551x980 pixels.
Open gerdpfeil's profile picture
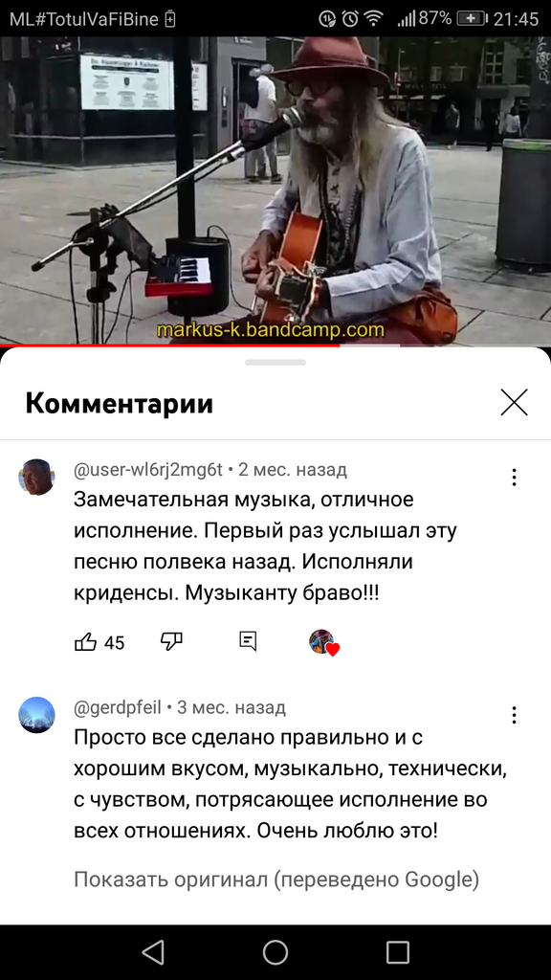37,715
